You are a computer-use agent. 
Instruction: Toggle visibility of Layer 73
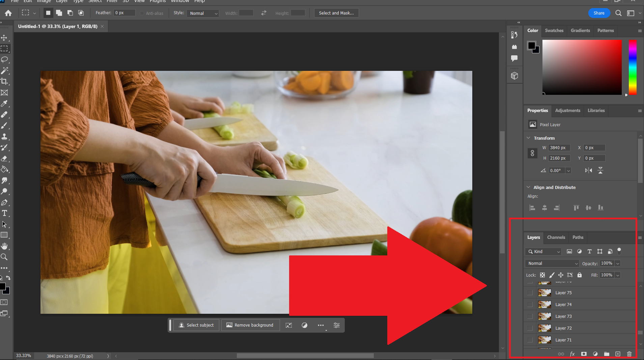tap(529, 316)
